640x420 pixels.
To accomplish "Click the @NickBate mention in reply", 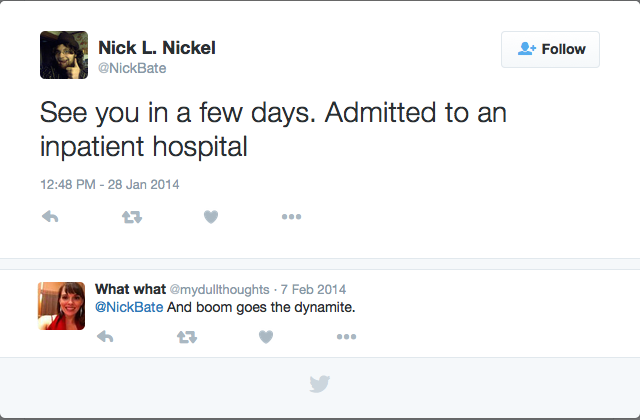I will [x=127, y=307].
